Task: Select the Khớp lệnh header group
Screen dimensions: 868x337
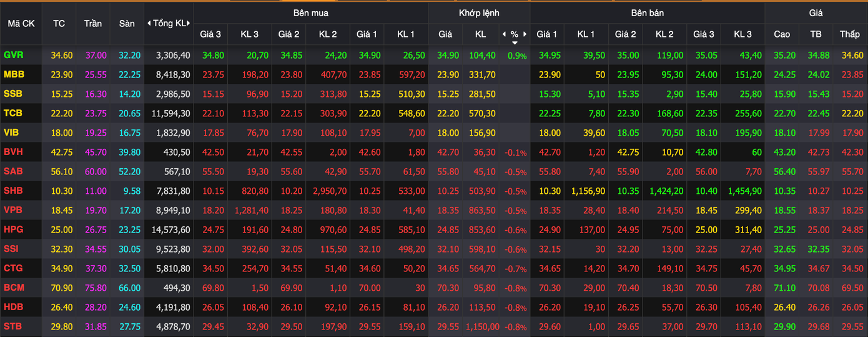Action: (479, 13)
